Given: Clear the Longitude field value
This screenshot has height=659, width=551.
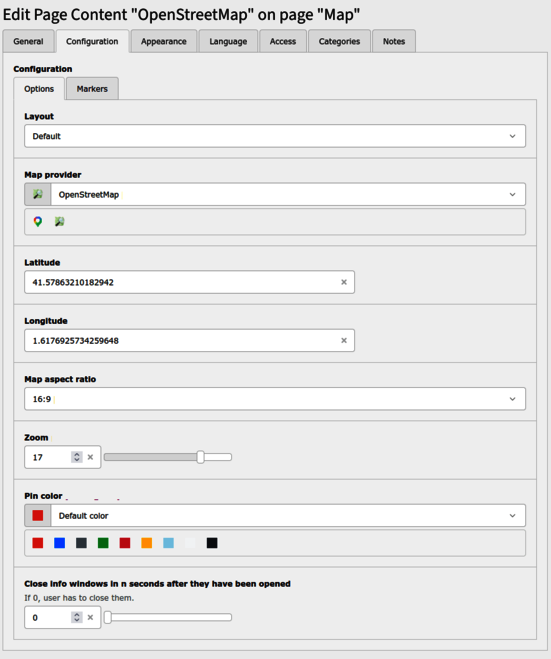Looking at the screenshot, I should click(344, 340).
